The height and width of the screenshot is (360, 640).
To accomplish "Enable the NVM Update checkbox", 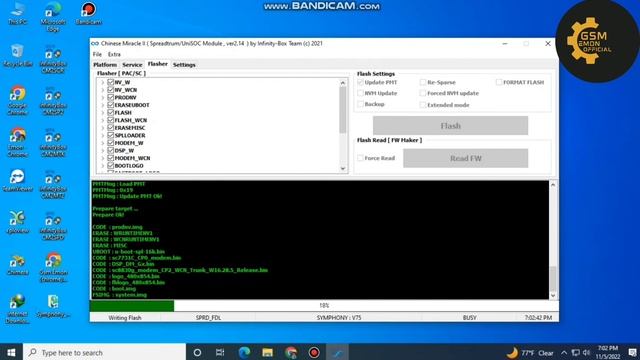I will coord(360,93).
